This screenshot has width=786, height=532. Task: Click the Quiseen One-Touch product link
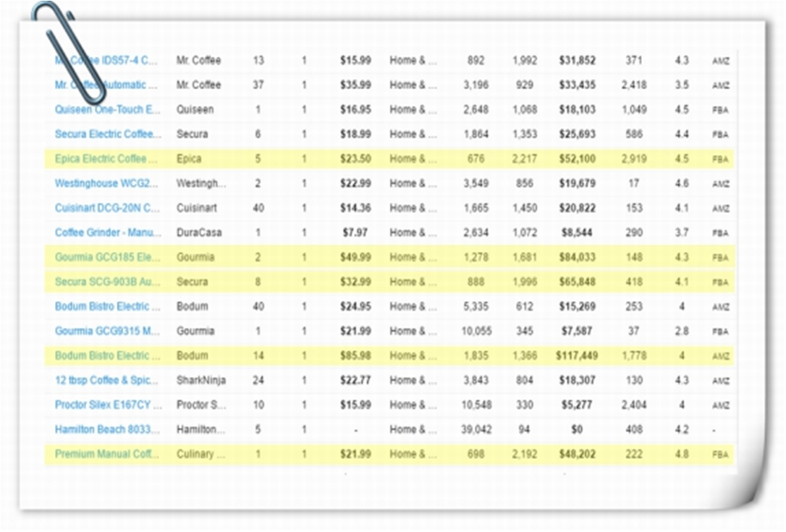coord(107,110)
